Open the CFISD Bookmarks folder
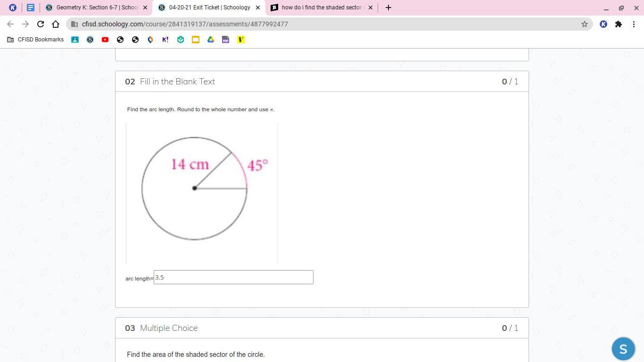This screenshot has height=362, width=644. tap(35, 40)
